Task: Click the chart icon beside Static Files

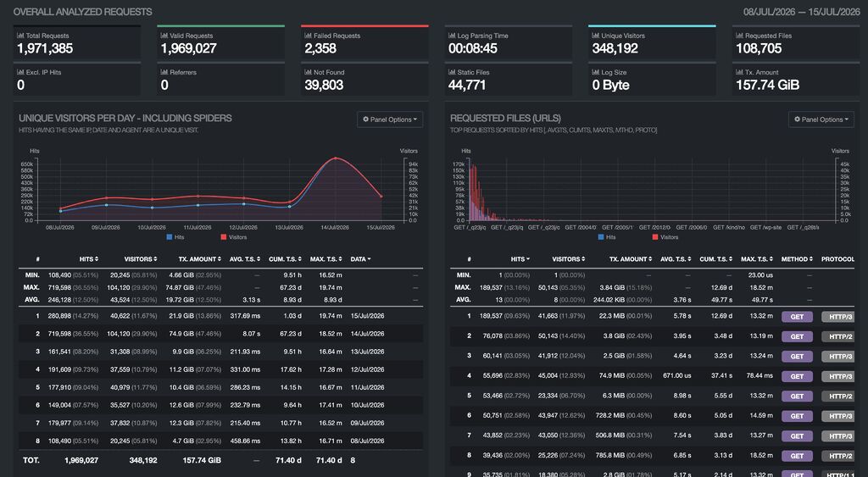Action: point(452,72)
